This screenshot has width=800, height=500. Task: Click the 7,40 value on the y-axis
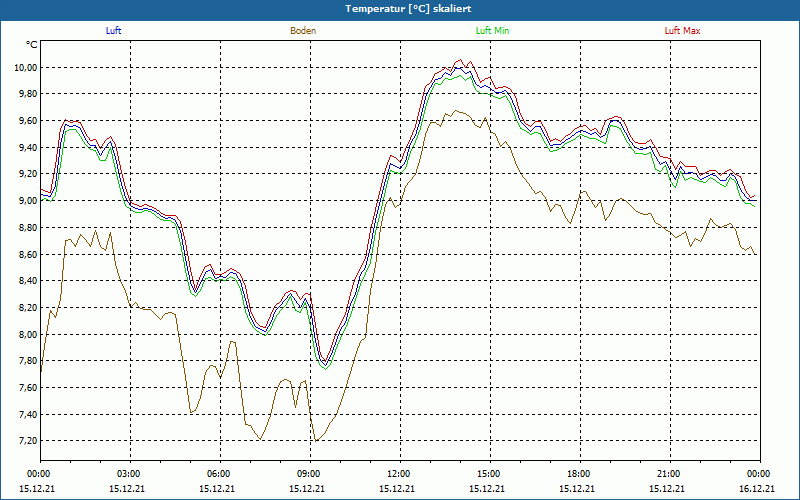coord(28,414)
